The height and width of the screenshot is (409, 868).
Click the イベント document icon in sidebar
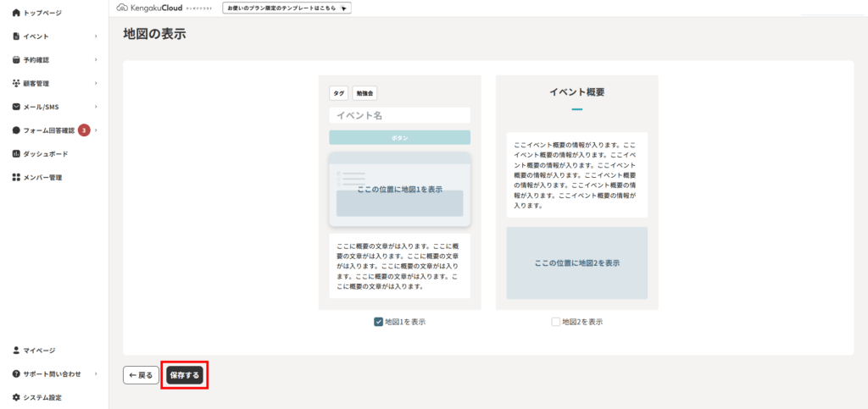(x=16, y=36)
